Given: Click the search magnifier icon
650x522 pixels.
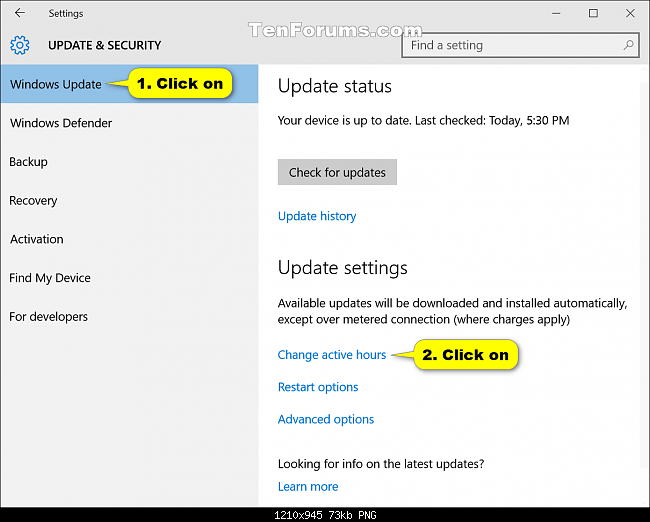Looking at the screenshot, I should (x=628, y=45).
